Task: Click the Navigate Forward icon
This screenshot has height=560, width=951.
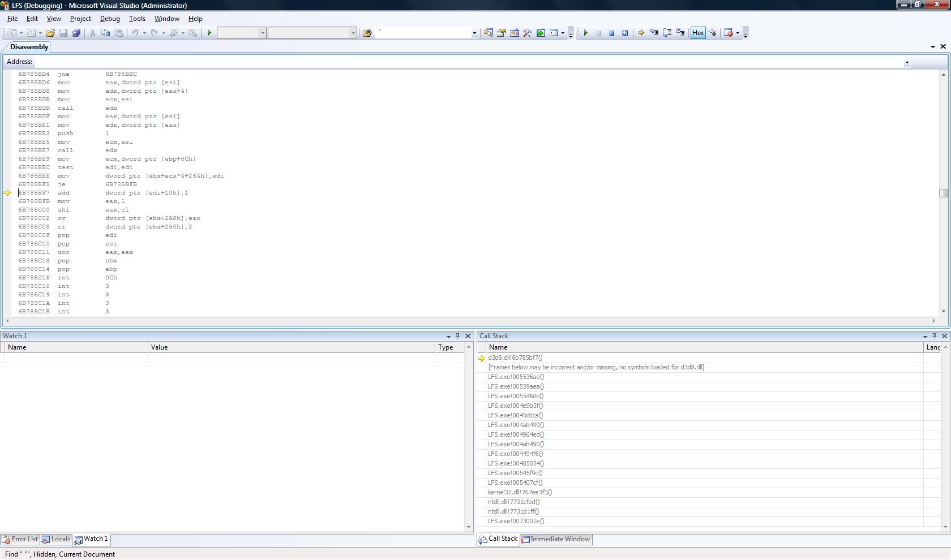Action: coord(192,33)
